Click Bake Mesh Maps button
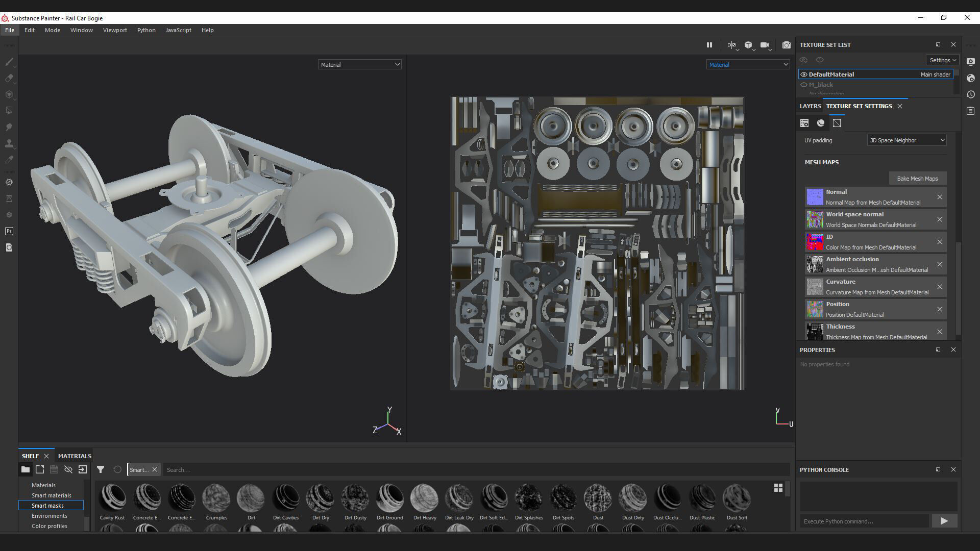980x551 pixels. (x=917, y=179)
